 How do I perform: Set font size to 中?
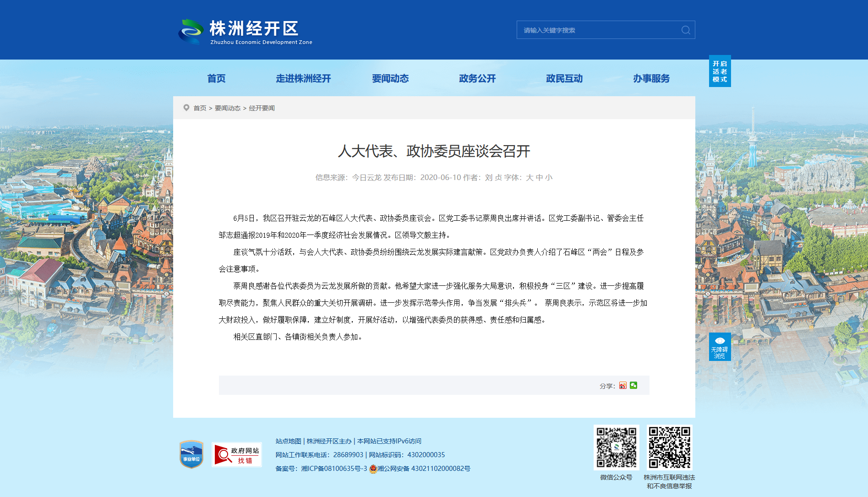pyautogui.click(x=539, y=177)
